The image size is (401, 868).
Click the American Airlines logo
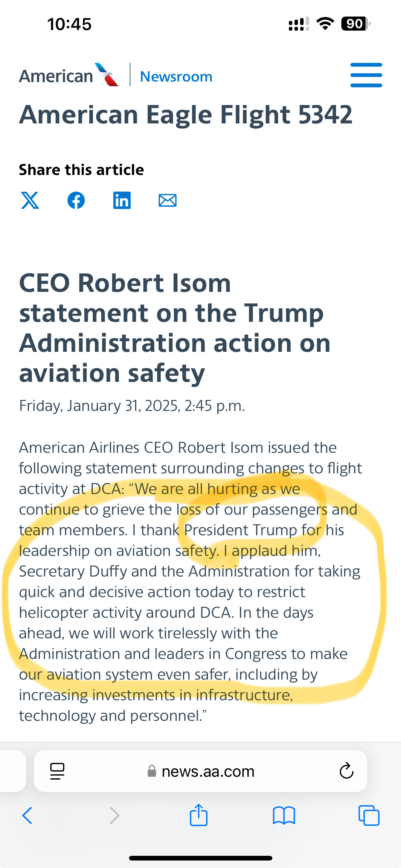(69, 75)
